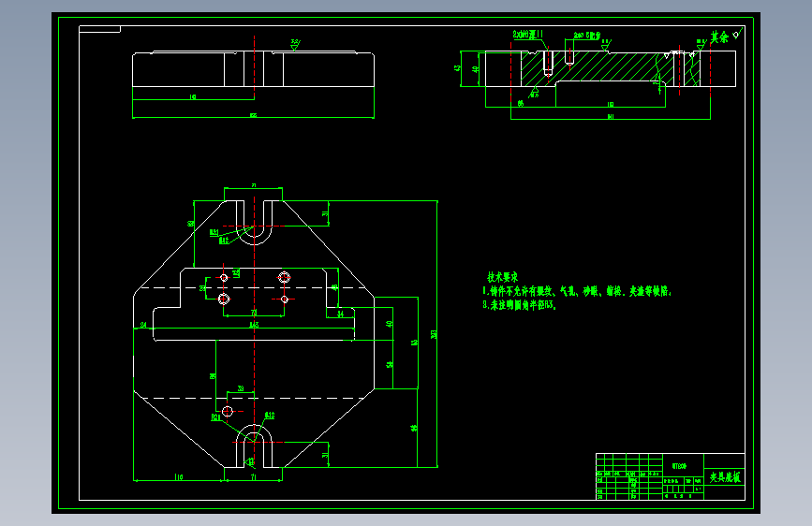Select the 39 dimension above lower hole
Image resolution: width=812 pixels, height=526 pixels.
(x=241, y=388)
